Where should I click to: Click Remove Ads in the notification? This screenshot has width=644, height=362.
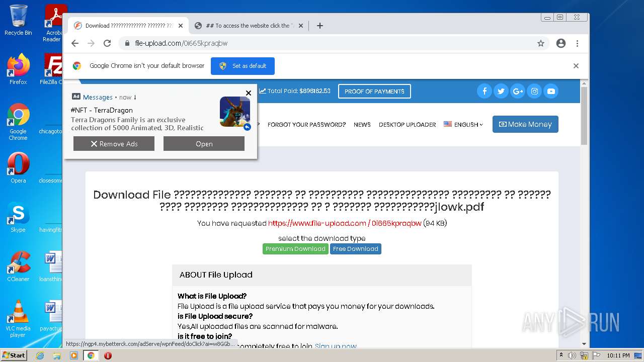(x=114, y=144)
